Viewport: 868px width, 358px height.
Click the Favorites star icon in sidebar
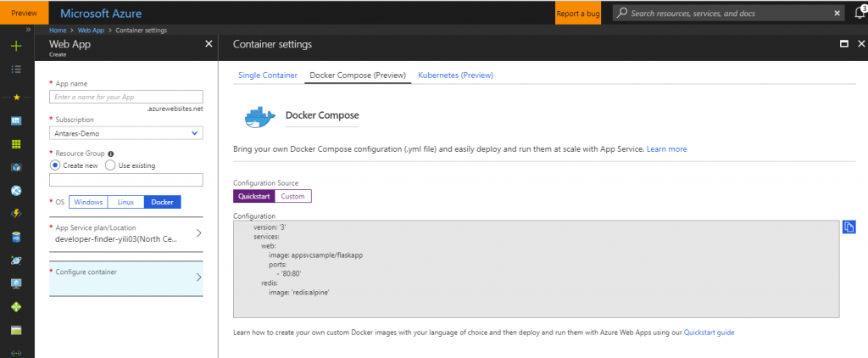(x=16, y=98)
